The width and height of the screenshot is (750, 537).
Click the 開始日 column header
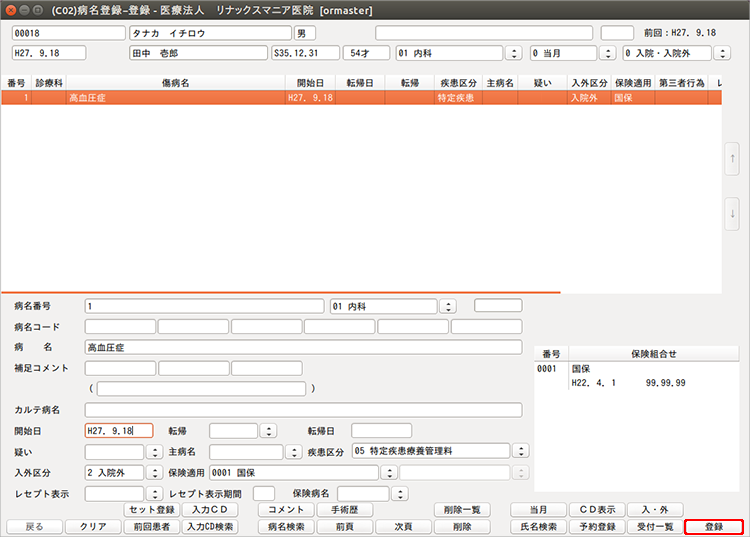point(310,83)
